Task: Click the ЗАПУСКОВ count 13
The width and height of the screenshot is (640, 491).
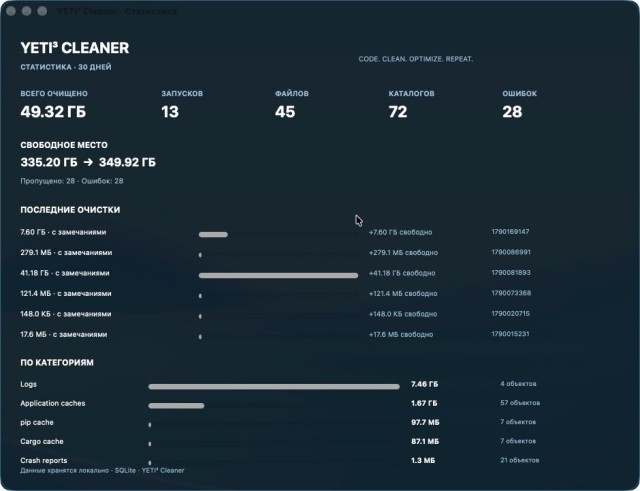Action: pyautogui.click(x=170, y=111)
